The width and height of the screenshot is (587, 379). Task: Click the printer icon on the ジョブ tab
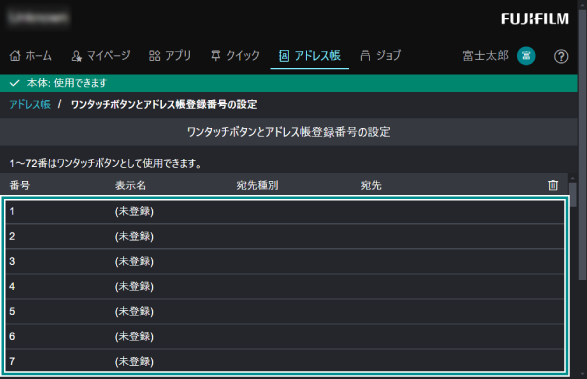coord(365,56)
